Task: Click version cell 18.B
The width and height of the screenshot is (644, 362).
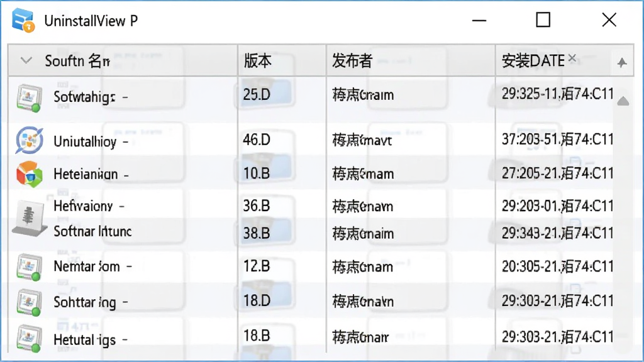Action: tap(257, 336)
